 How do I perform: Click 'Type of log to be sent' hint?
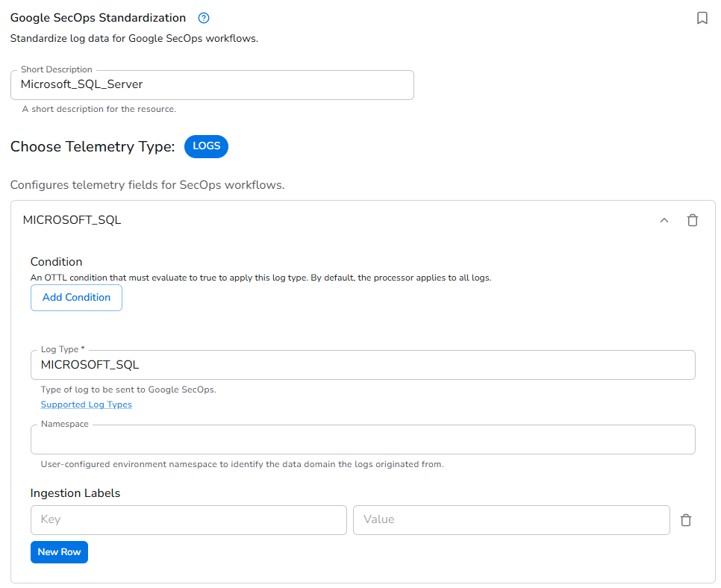[x=128, y=390]
